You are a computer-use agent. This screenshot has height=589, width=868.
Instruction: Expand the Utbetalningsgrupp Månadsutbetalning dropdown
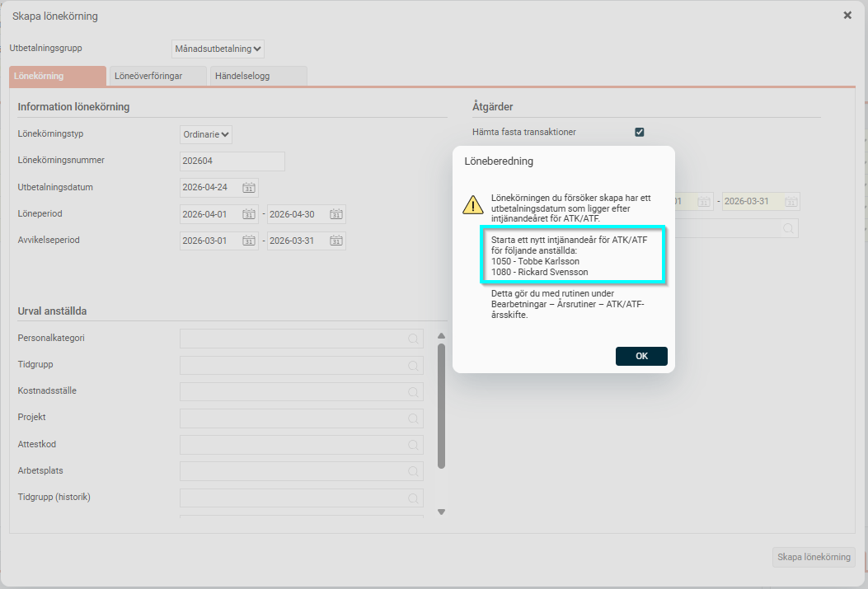coord(218,49)
